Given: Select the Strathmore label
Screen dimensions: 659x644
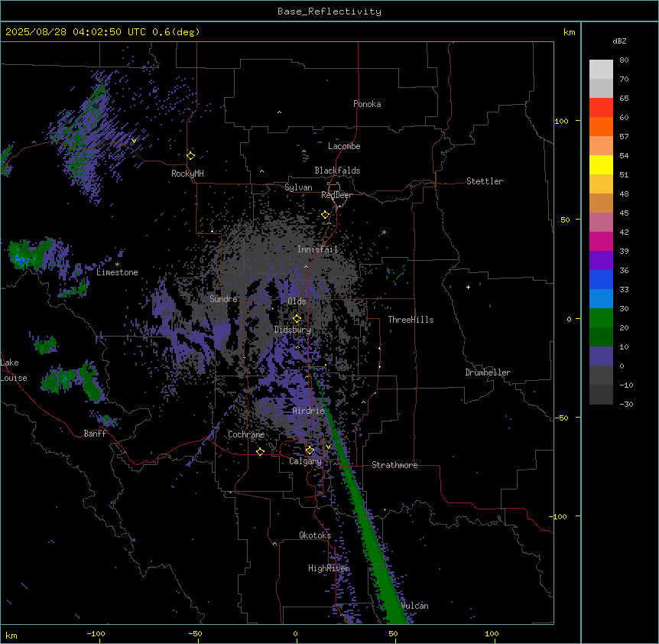Looking at the screenshot, I should pos(394,465).
